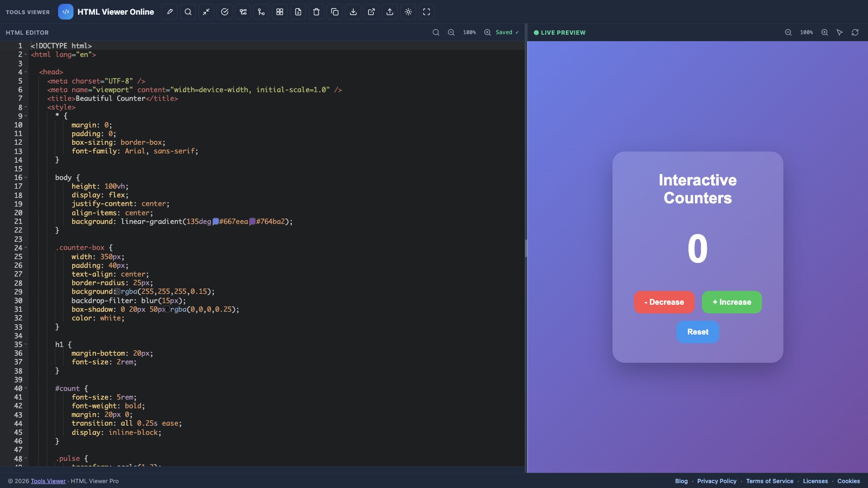Zoom out the HTML editor
Viewport: 868px width, 488px height.
tap(451, 33)
